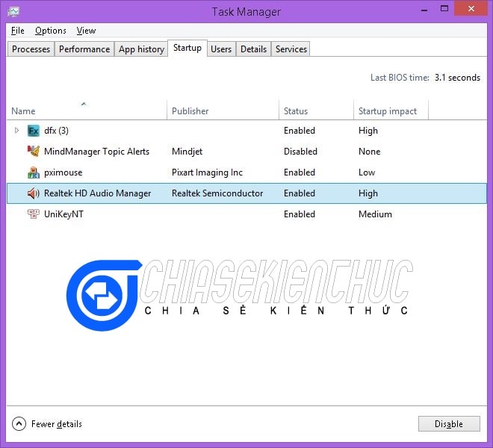Switch to the Users tab
493x448 pixels.
click(x=221, y=49)
